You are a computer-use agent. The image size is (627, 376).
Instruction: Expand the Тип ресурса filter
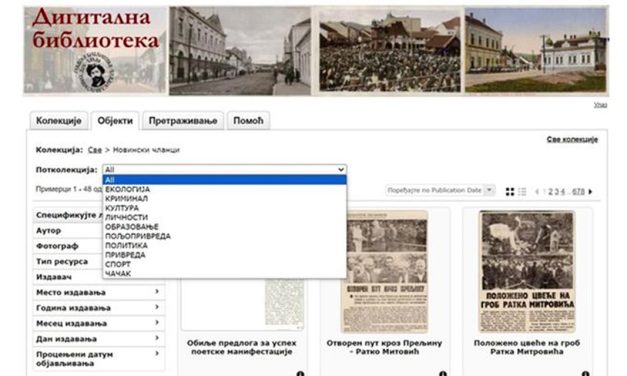pyautogui.click(x=68, y=261)
